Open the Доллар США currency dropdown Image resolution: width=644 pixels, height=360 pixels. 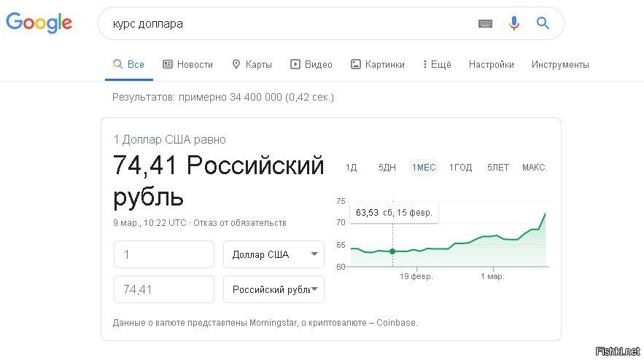tap(273, 254)
